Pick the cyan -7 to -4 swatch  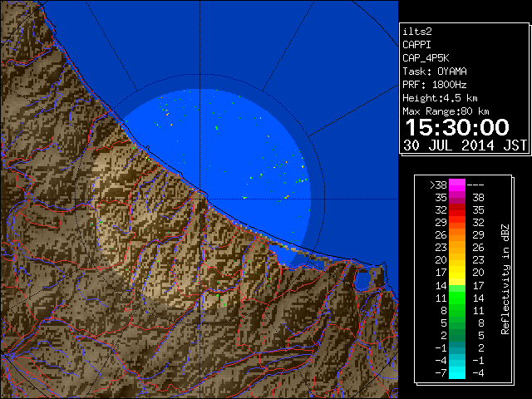pos(457,372)
